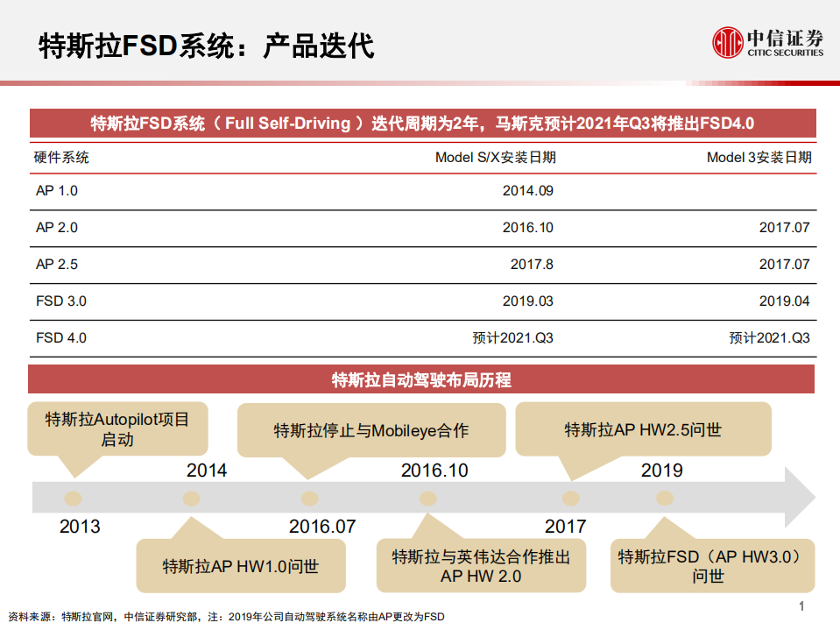
Task: Click the 特斯拉FSD（AP HW3.0）问世 callout
Action: click(x=713, y=565)
